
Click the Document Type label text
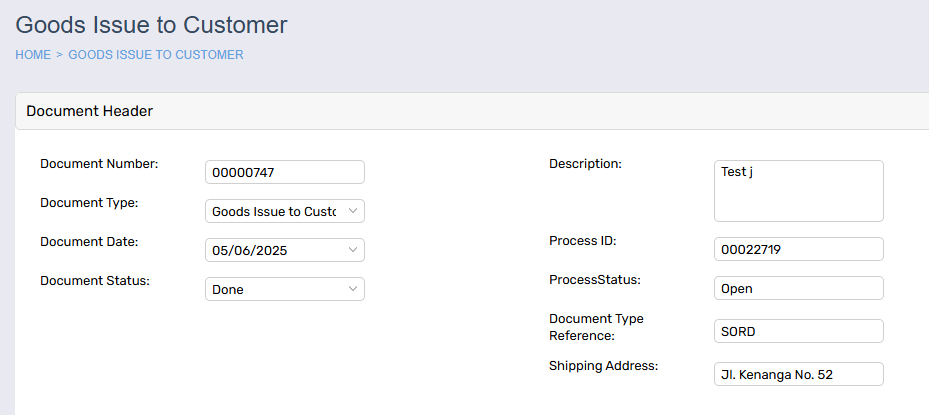click(89, 203)
